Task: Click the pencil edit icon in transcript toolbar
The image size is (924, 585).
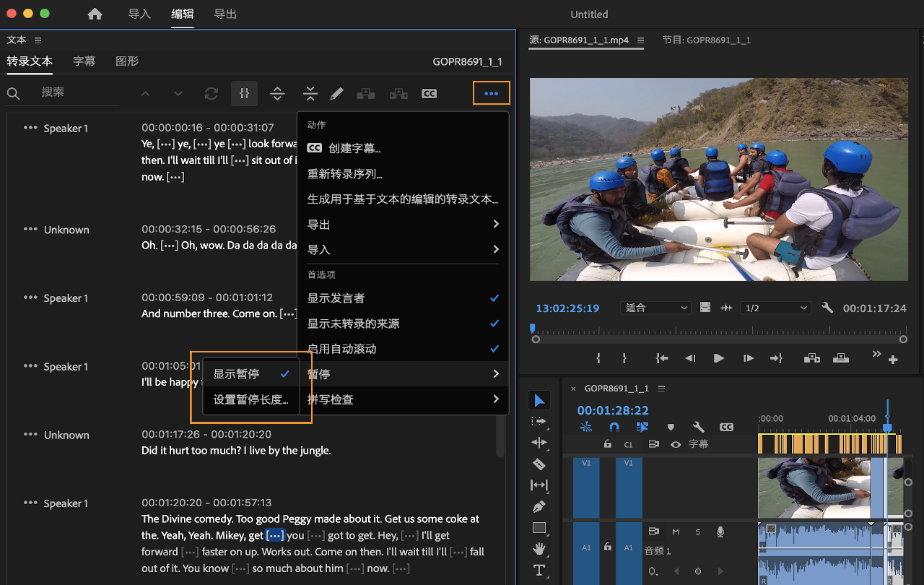Action: pos(336,93)
